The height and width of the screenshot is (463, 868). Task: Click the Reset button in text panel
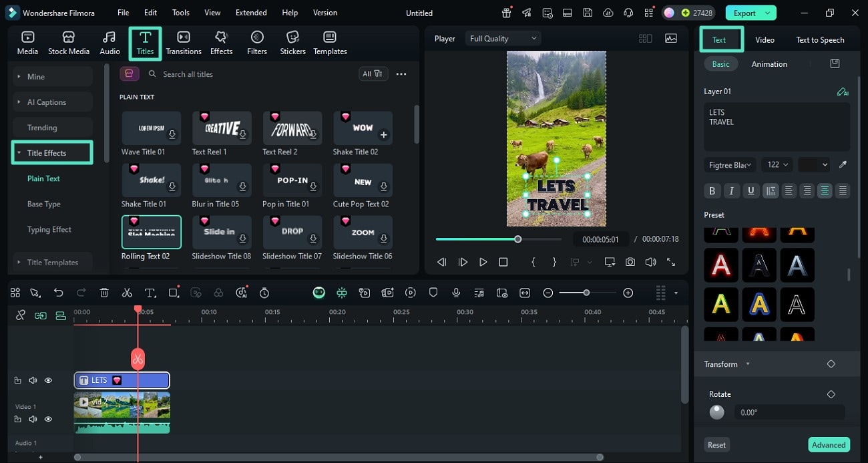coord(717,445)
